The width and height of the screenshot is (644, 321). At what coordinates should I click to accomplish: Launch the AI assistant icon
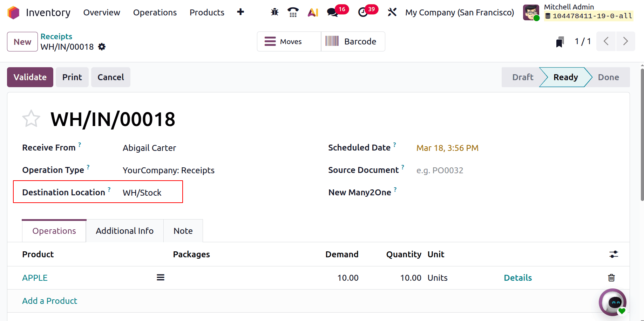312,12
